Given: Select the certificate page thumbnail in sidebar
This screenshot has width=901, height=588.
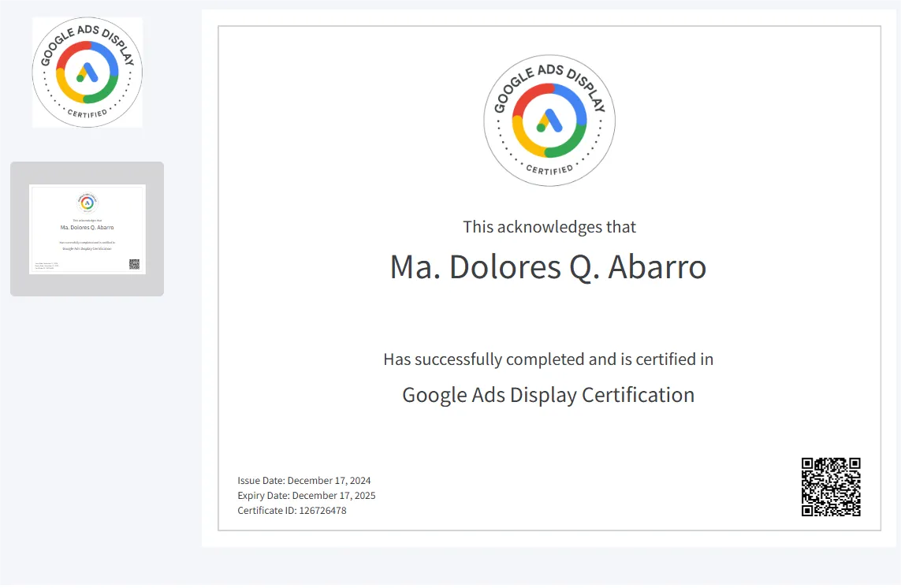Looking at the screenshot, I should [87, 229].
